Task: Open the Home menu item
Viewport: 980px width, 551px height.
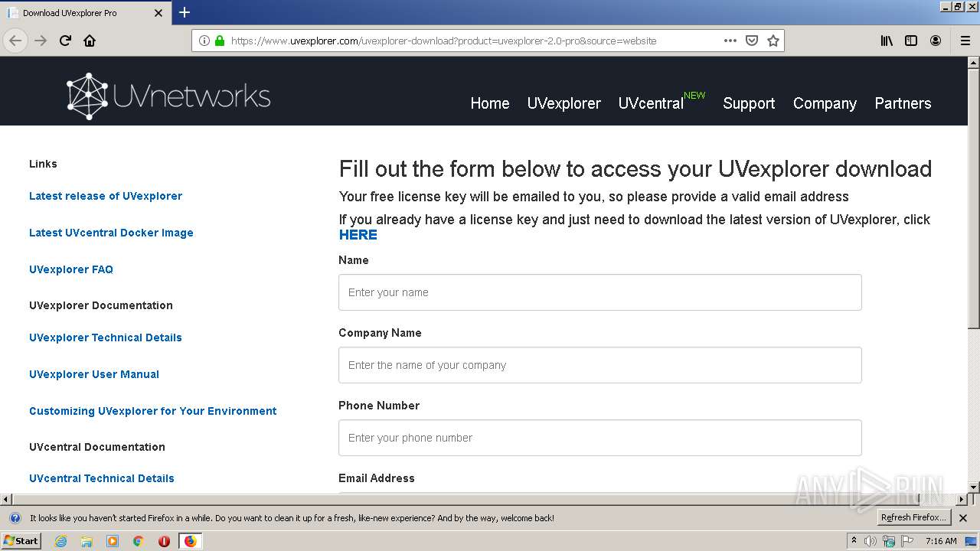Action: 490,103
